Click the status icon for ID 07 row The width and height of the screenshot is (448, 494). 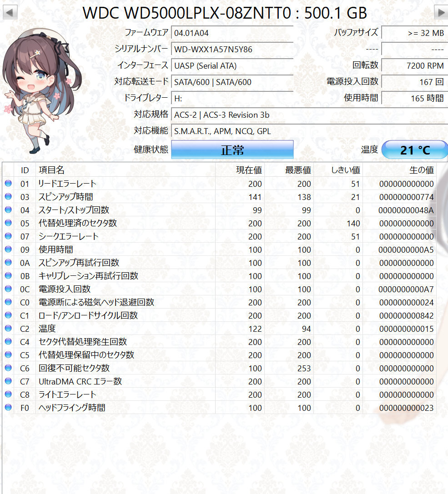coord(8,236)
